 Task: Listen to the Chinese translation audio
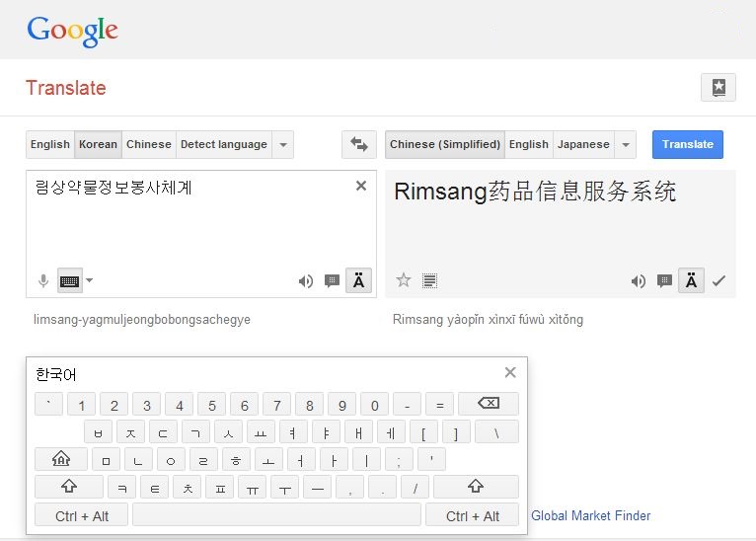click(639, 281)
